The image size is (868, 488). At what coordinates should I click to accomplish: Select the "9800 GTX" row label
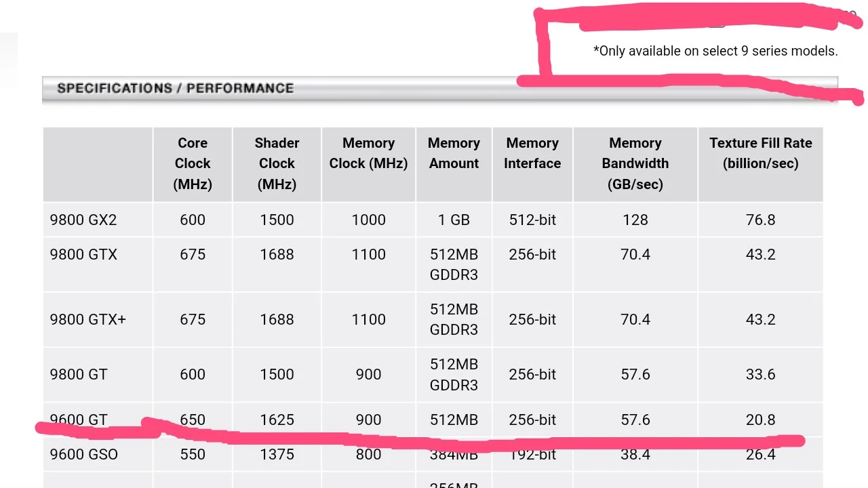click(x=83, y=254)
